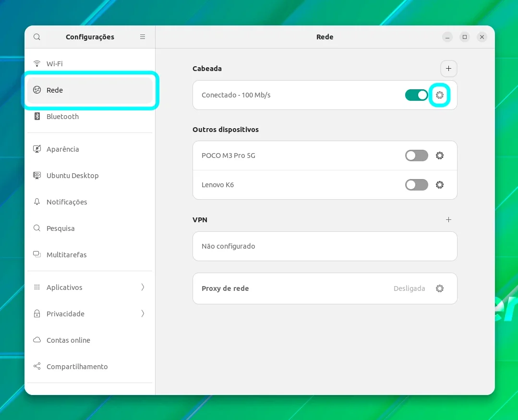Screen dimensions: 518x420
Task: Open Compartilhamento label in sidebar
Action: pos(77,367)
